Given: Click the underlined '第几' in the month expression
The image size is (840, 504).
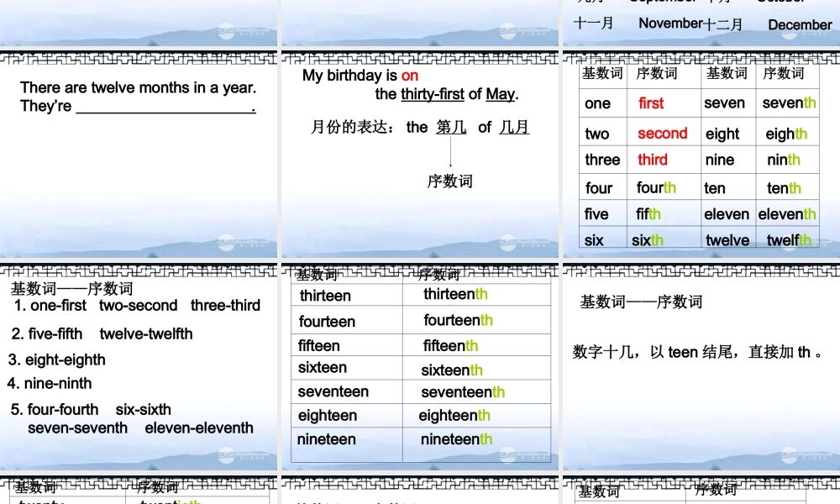Looking at the screenshot, I should 451,128.
